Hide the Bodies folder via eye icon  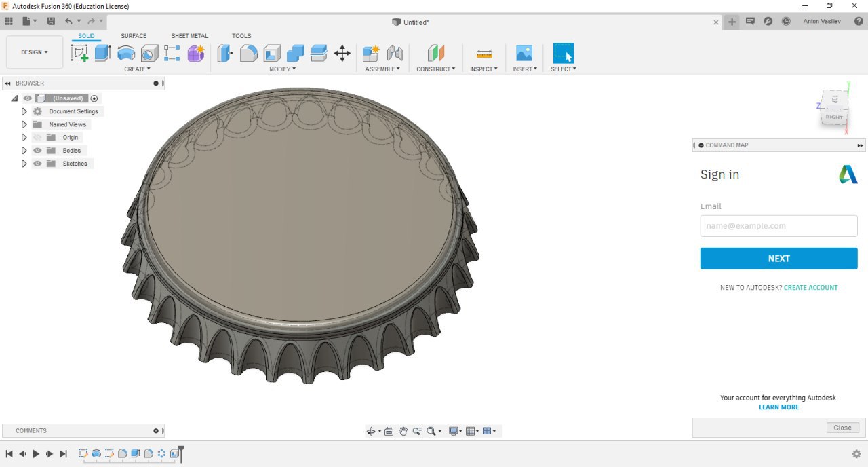37,151
